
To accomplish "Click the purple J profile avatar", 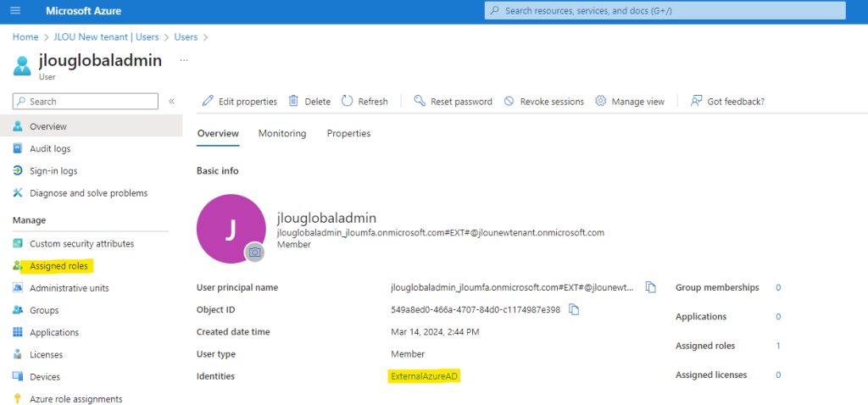I will tap(231, 229).
